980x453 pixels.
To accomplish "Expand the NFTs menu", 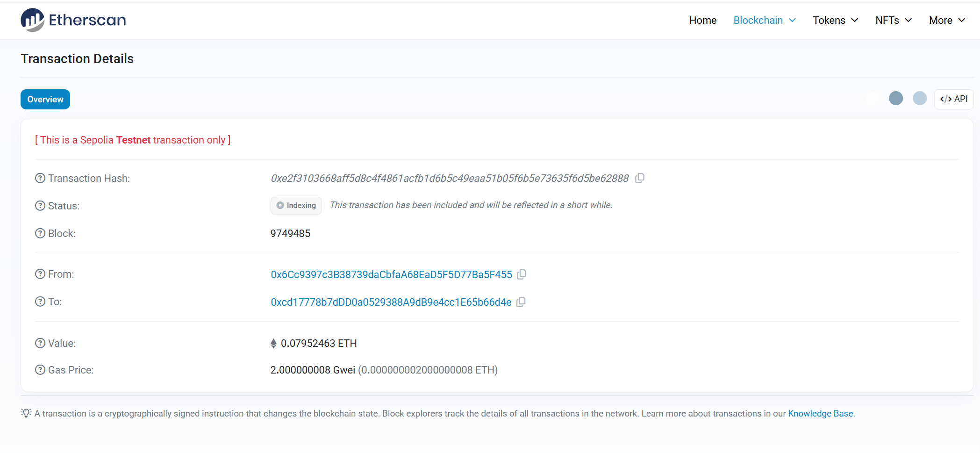I will click(x=894, y=20).
